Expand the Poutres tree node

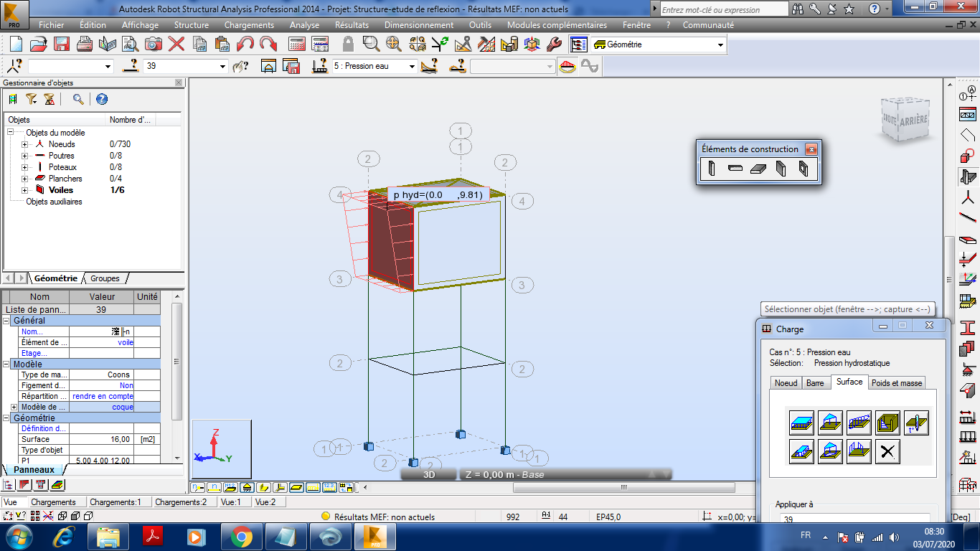pos(24,156)
